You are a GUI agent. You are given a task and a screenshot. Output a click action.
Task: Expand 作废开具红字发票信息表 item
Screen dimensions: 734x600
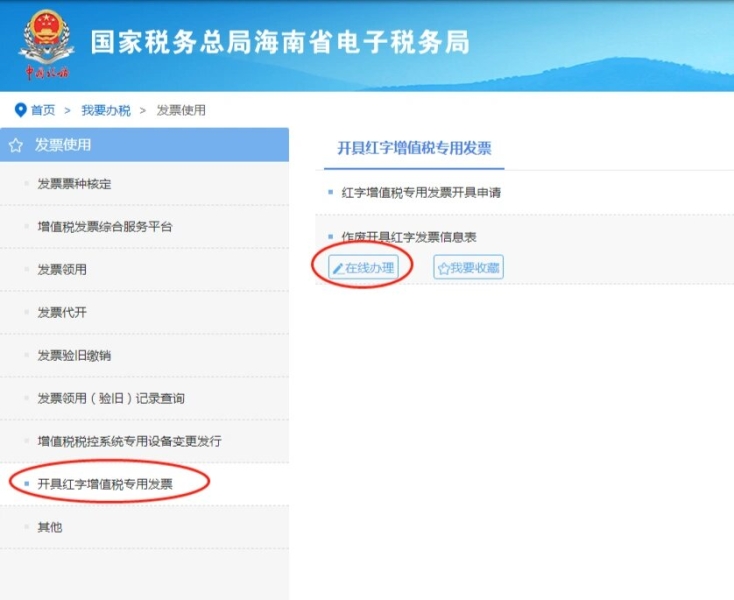click(408, 237)
